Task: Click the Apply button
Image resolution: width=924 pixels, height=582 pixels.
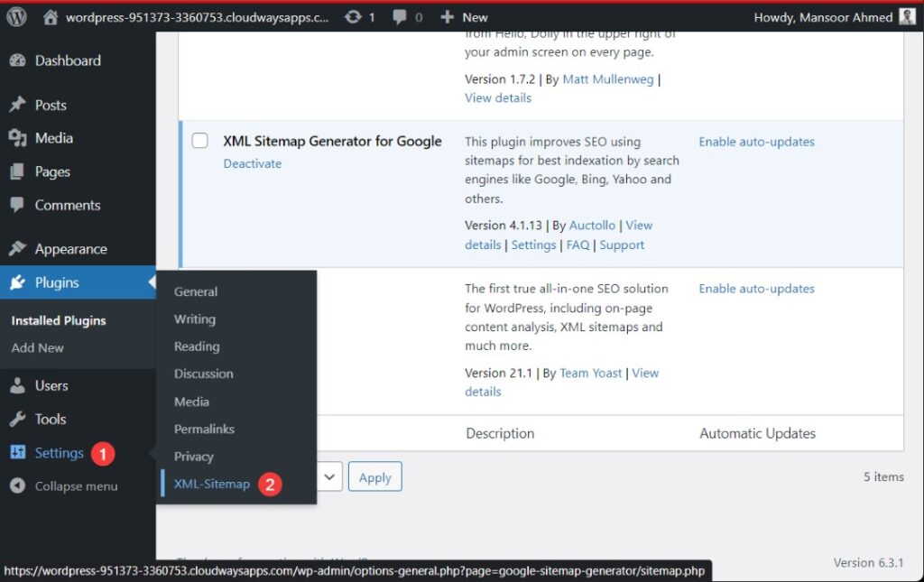Action: click(374, 476)
